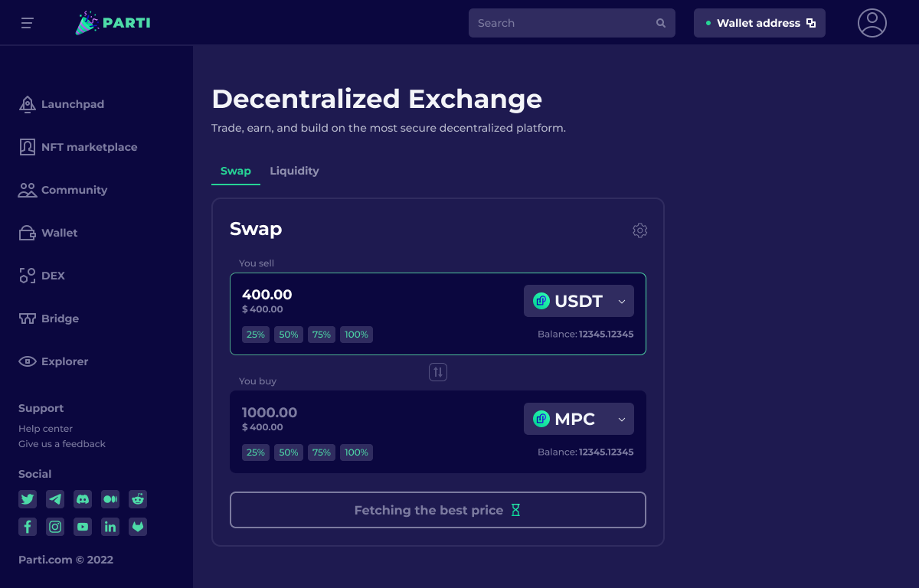Open the swap settings gear

click(639, 230)
